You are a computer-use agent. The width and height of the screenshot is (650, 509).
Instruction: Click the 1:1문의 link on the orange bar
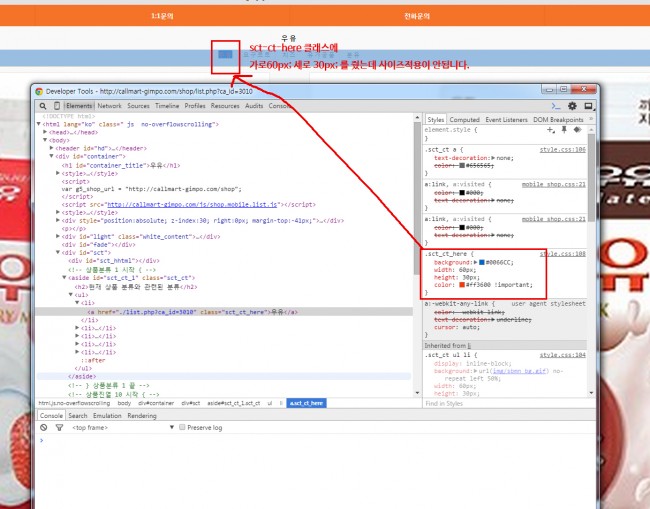click(x=162, y=16)
